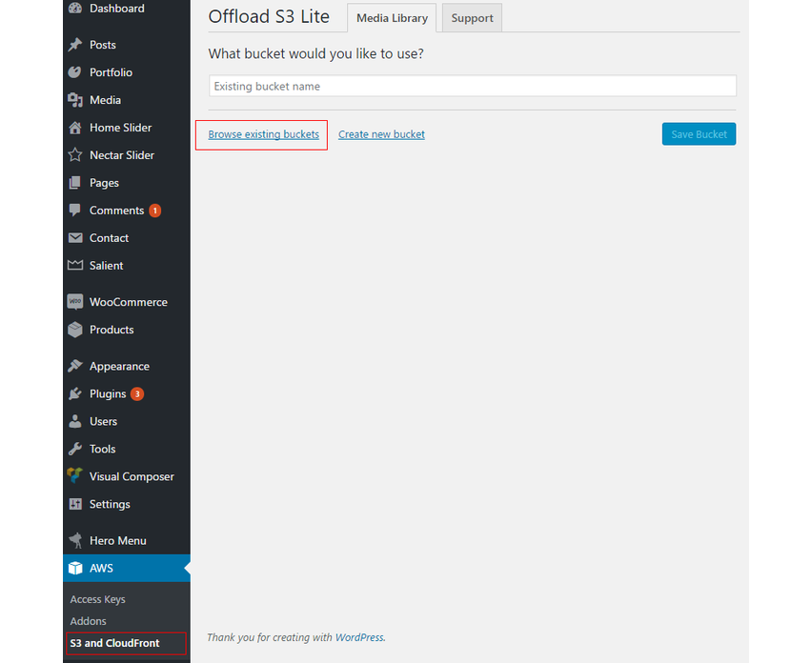The height and width of the screenshot is (663, 812).
Task: Click the Appearance paintbrush icon
Action: point(75,366)
